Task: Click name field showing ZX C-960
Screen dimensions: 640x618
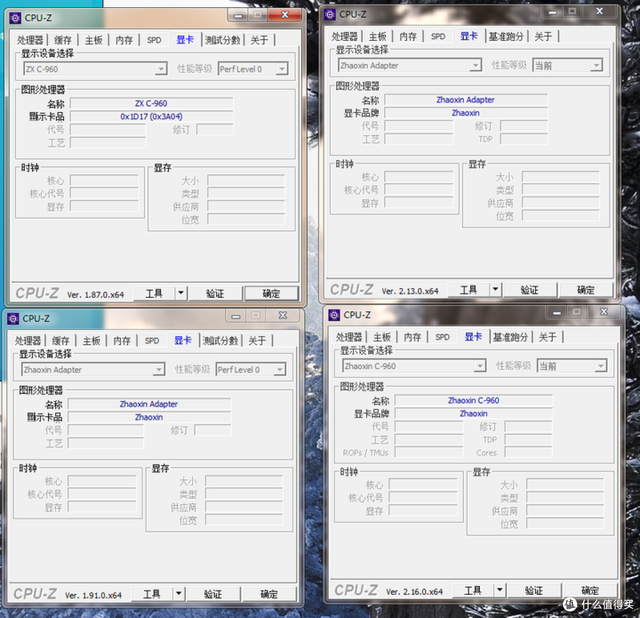Action: click(x=151, y=103)
